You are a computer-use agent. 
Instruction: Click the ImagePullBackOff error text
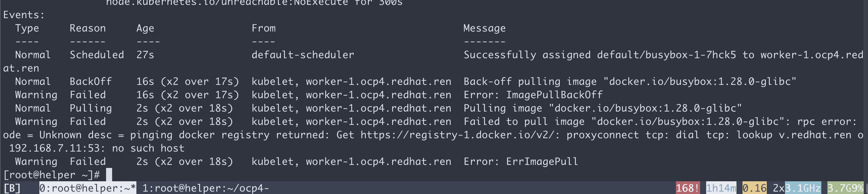coord(554,95)
